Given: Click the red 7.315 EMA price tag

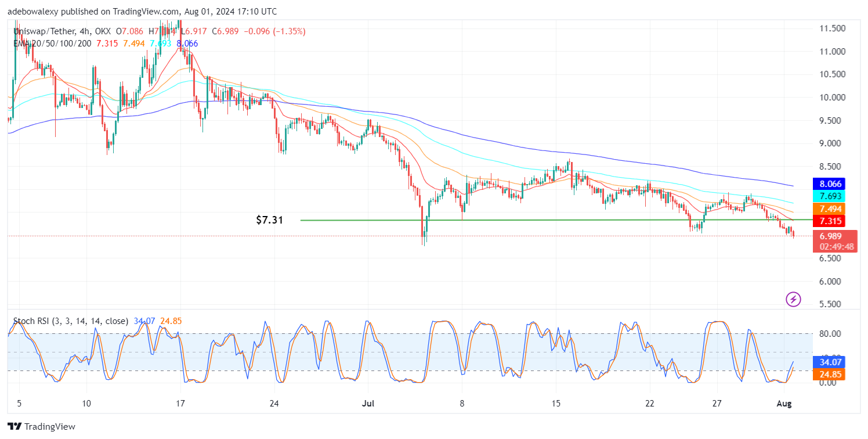Looking at the screenshot, I should tap(828, 221).
